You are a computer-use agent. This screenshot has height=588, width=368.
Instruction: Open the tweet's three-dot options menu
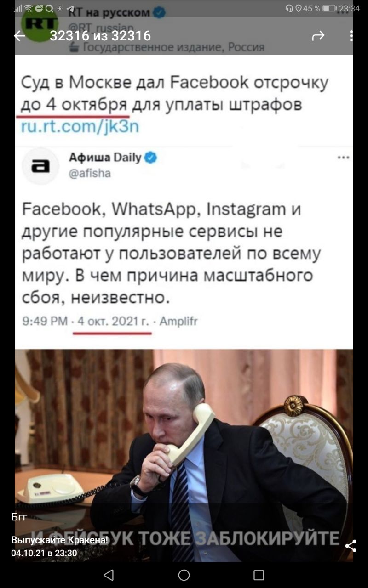[343, 158]
